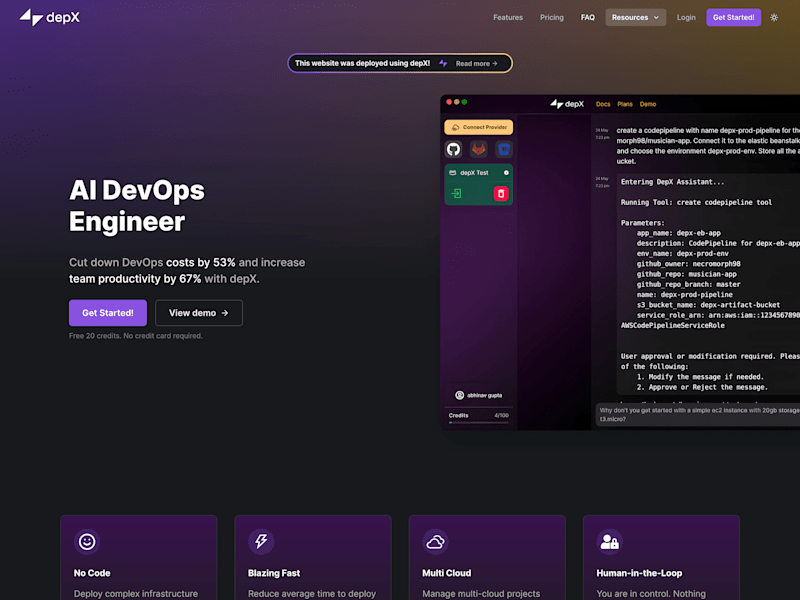Open the Plans tab in demo window

pyautogui.click(x=625, y=104)
